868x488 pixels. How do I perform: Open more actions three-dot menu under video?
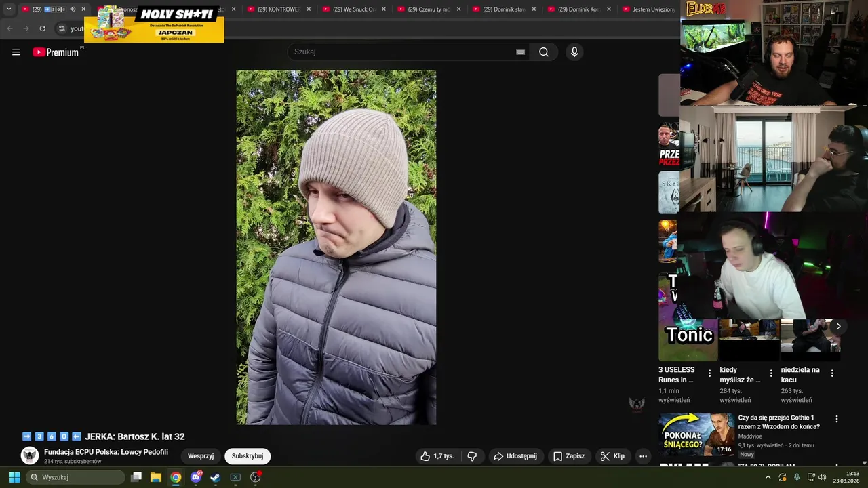coord(643,456)
